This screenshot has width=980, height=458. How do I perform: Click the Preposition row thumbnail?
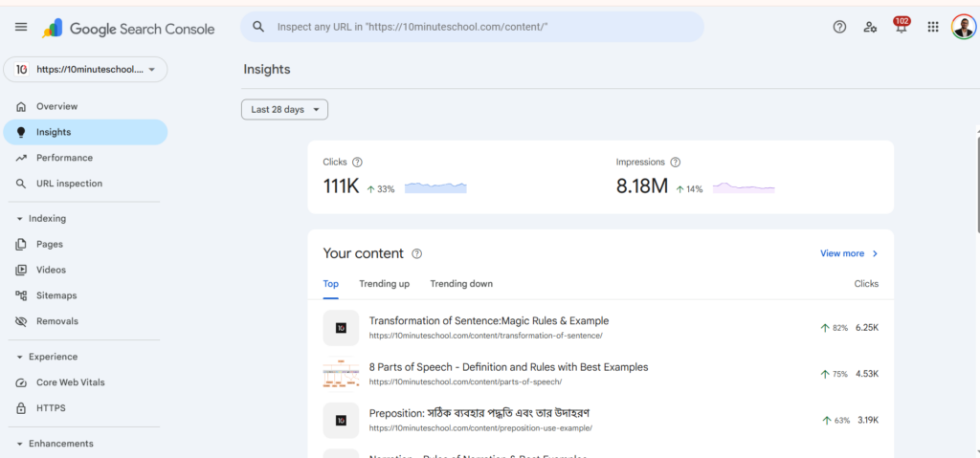pos(341,421)
